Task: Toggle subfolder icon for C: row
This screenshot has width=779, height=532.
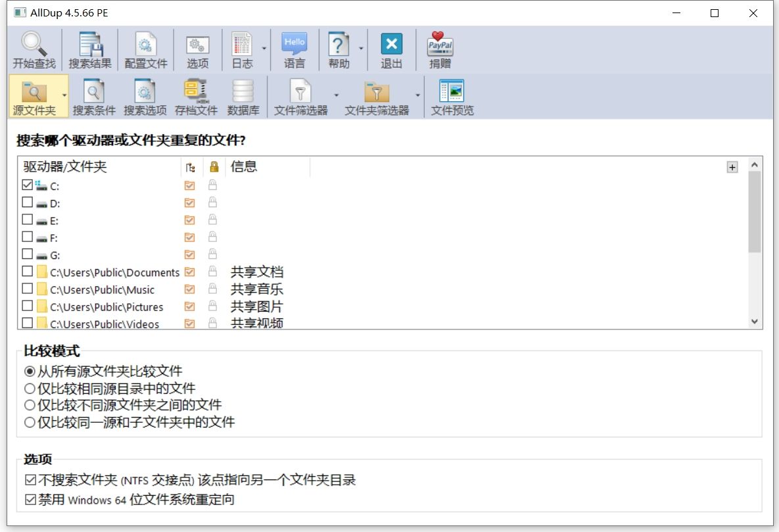Action: click(189, 185)
